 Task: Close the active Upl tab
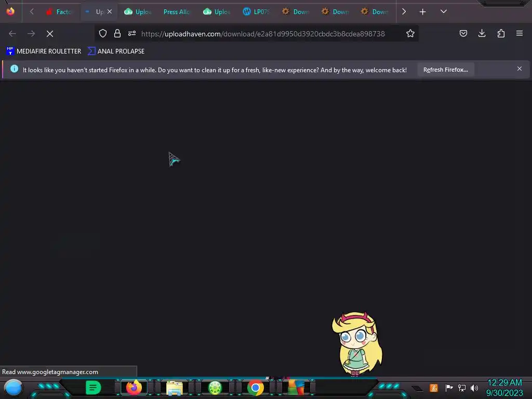(x=110, y=11)
